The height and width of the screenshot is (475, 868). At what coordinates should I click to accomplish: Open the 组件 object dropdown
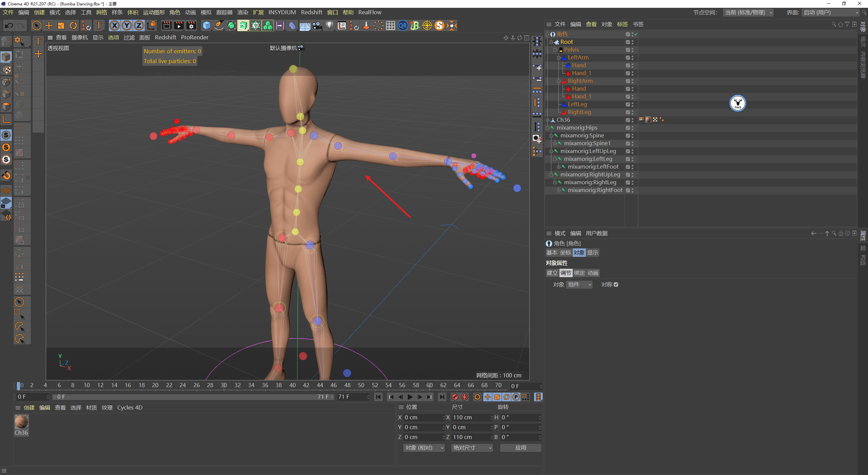(579, 284)
